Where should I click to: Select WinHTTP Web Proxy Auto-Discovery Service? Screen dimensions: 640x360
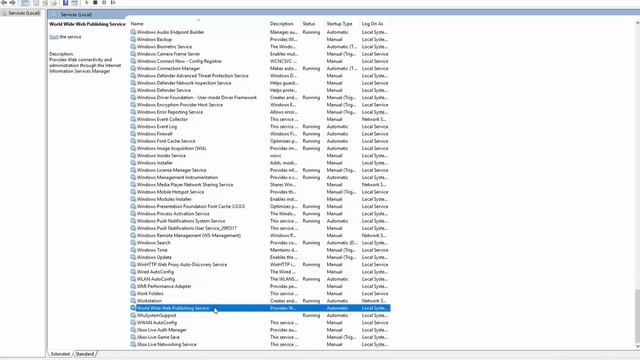(260, 264)
